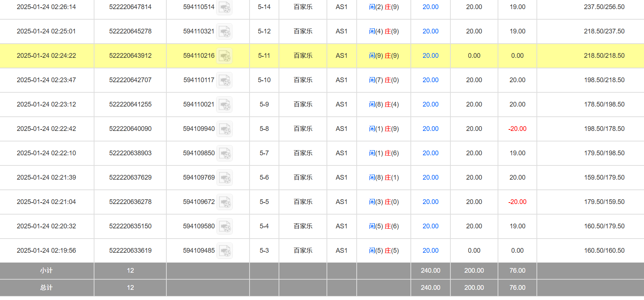Click replay icon beside round 594110321
Screen dimensions: 644x300
(224, 32)
